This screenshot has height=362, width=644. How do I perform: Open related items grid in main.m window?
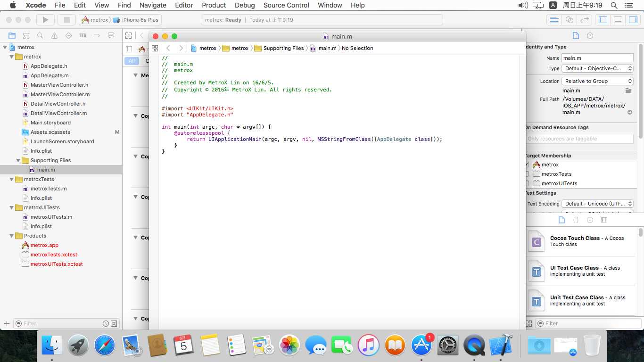155,48
